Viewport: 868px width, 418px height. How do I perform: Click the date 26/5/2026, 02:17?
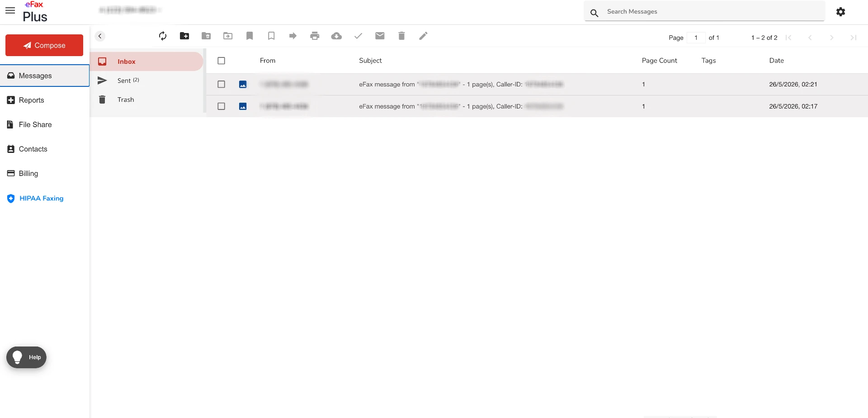(x=793, y=106)
